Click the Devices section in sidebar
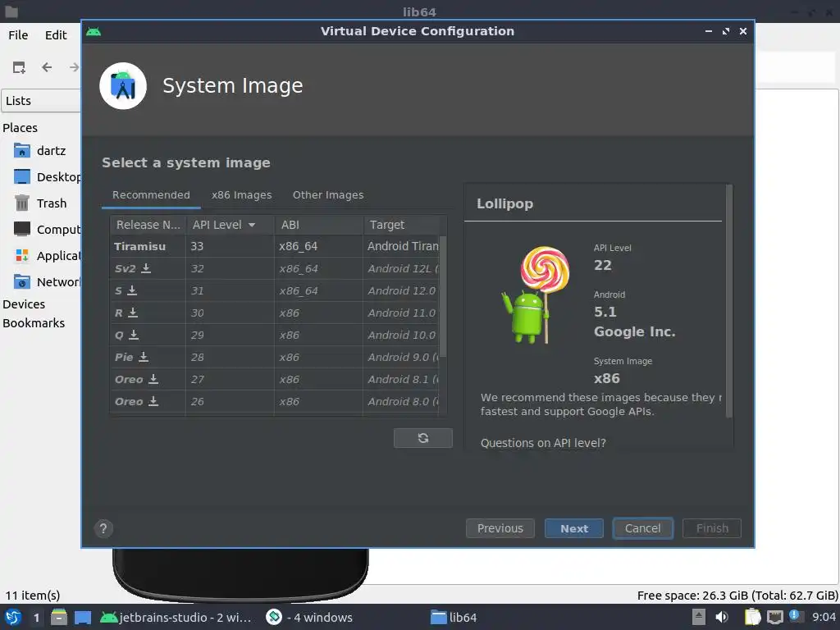 click(24, 304)
